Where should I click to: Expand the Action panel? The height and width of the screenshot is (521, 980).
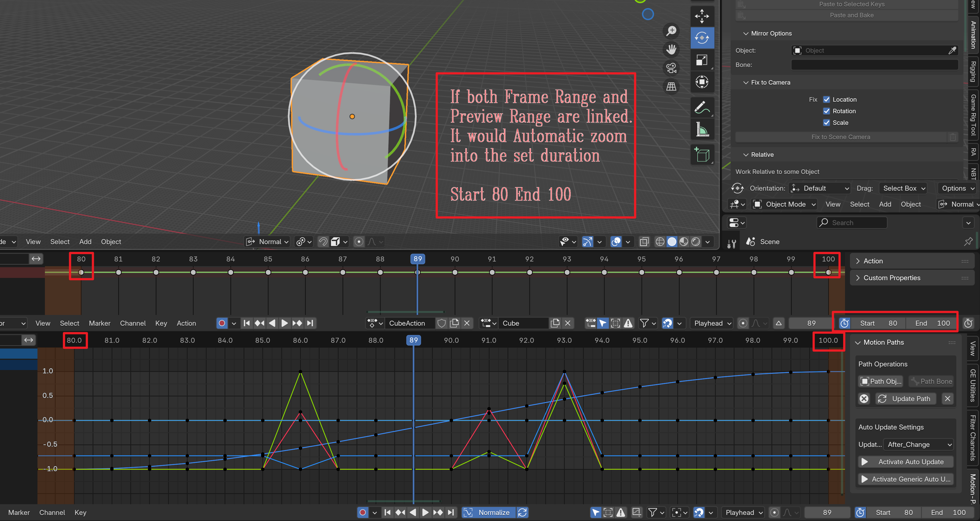tap(912, 261)
